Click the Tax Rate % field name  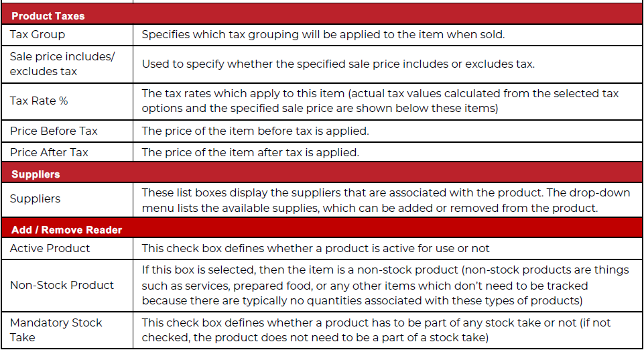39,101
